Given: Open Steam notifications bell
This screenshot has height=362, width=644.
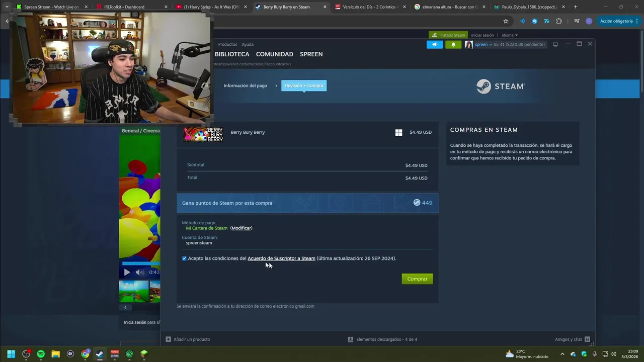Looking at the screenshot, I should tap(453, 44).
